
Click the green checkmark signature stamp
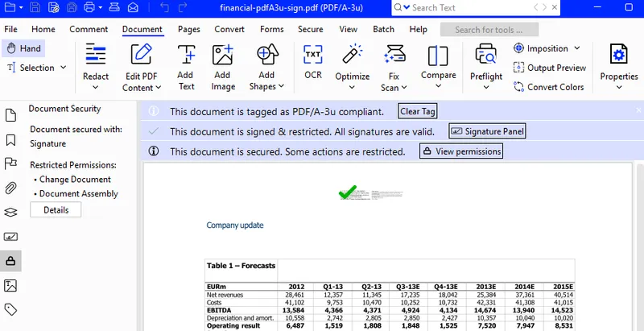[x=348, y=192]
